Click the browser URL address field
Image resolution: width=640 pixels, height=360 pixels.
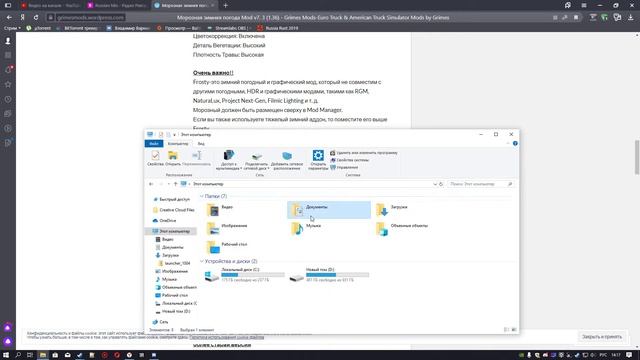click(x=90, y=18)
